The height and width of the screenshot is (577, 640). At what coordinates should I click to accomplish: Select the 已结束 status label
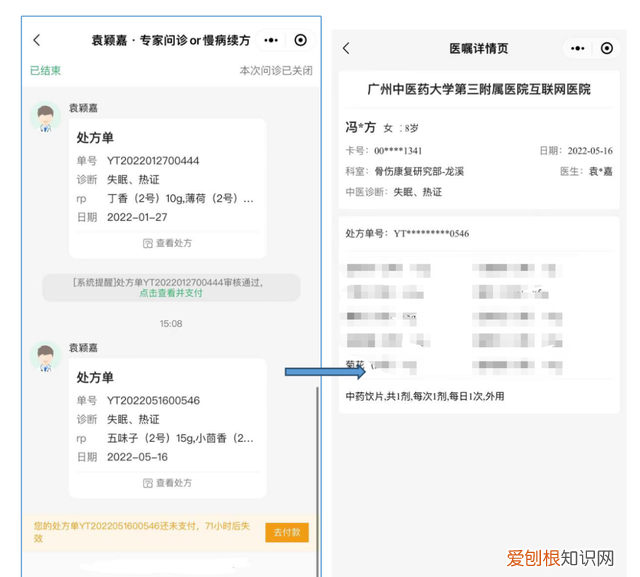(45, 70)
